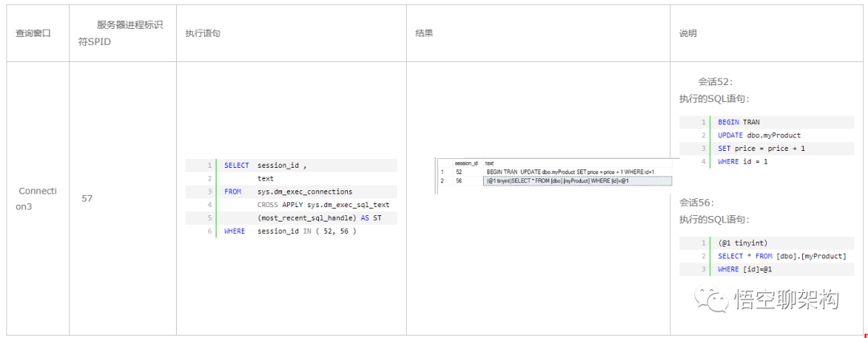Click the 会话56： label
Image resolution: width=868 pixels, height=338 pixels.
click(x=697, y=202)
